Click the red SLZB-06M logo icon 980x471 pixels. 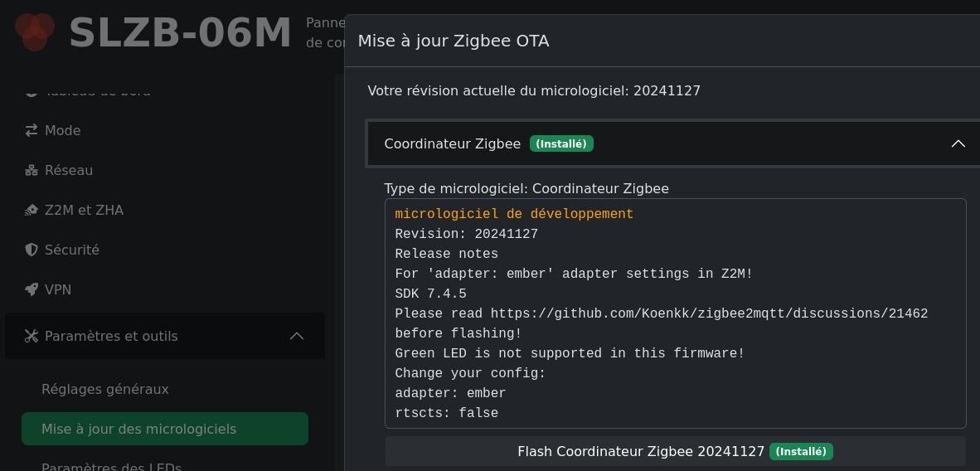34,32
